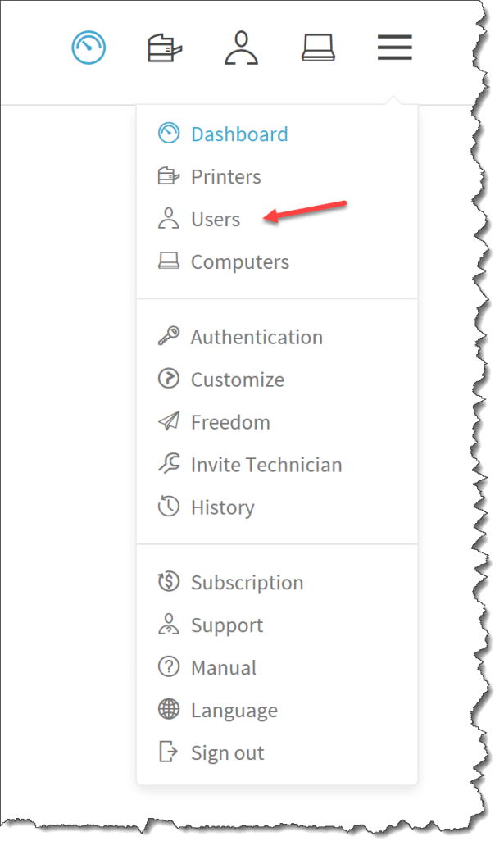
Task: Select the Dashboard menu entry
Action: click(238, 134)
